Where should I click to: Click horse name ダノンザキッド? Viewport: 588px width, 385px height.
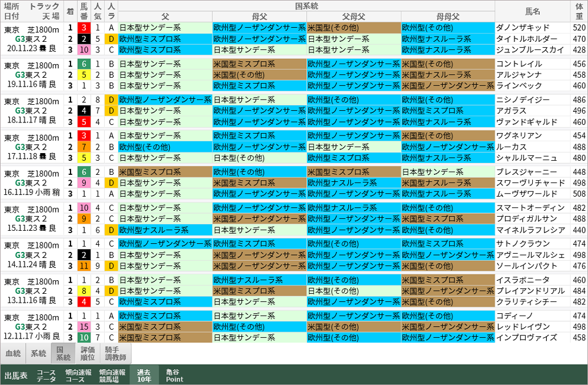523,28
